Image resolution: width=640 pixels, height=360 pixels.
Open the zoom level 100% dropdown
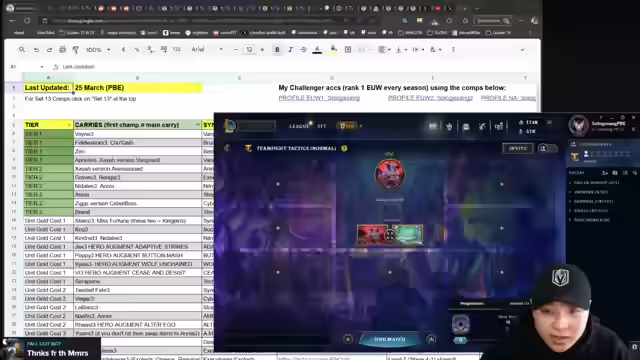(98, 49)
